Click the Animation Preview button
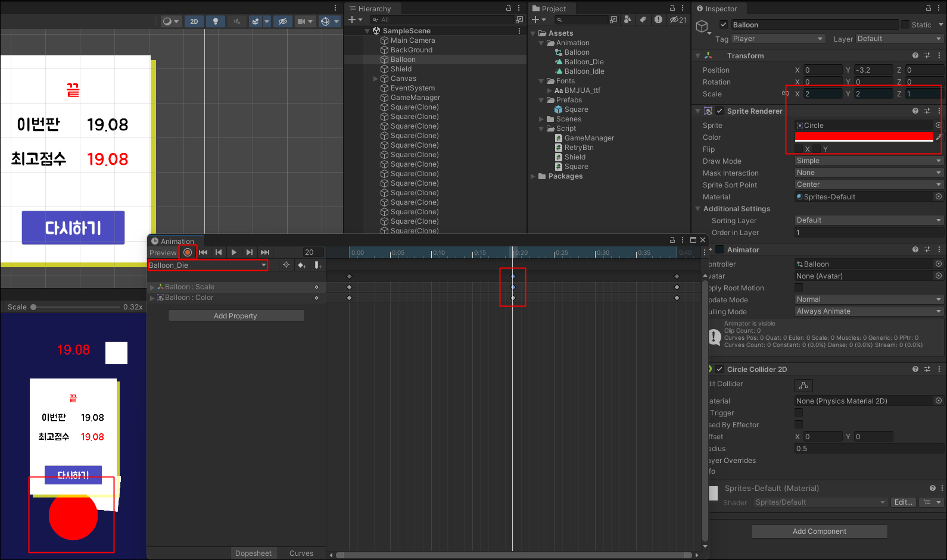 [163, 252]
